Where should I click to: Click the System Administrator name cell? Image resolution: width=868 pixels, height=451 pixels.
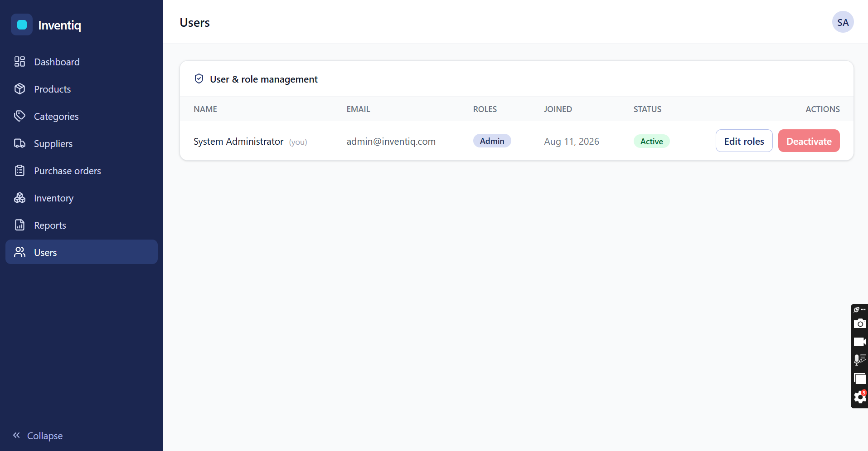point(238,142)
